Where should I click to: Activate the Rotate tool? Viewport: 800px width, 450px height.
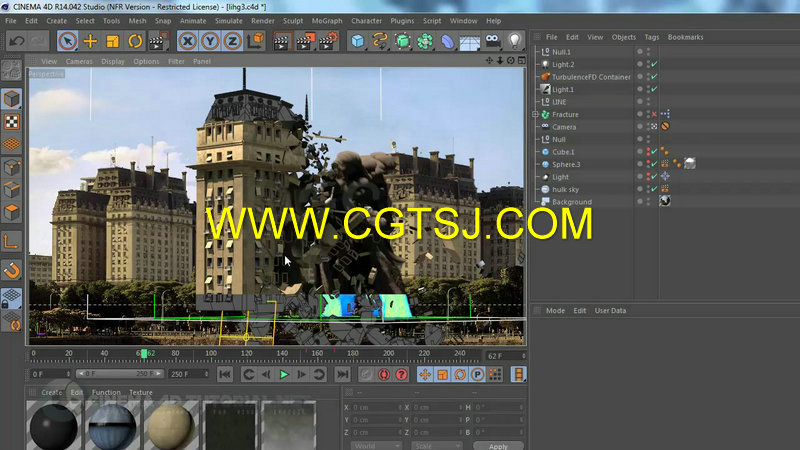click(x=135, y=41)
